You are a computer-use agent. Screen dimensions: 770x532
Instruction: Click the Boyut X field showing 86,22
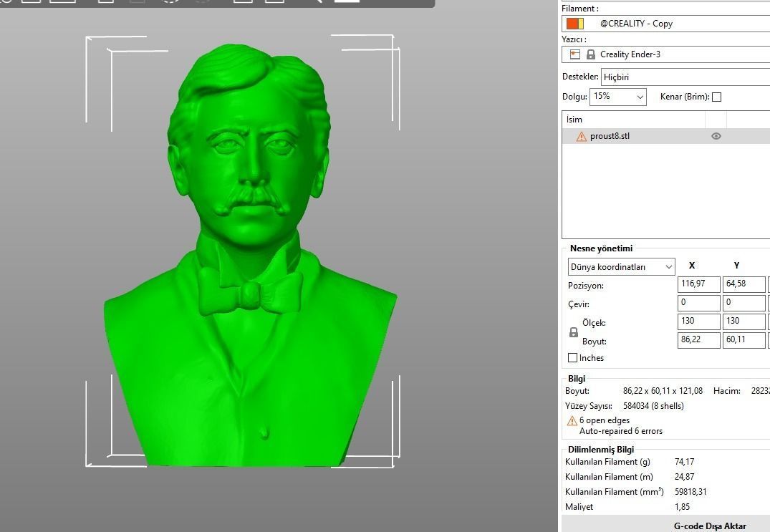699,340
